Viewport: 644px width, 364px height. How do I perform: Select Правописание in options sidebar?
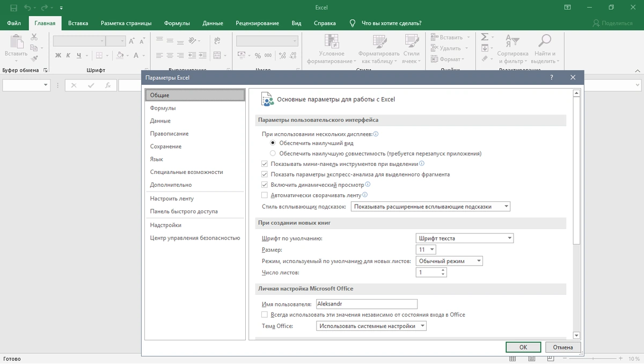195,134
